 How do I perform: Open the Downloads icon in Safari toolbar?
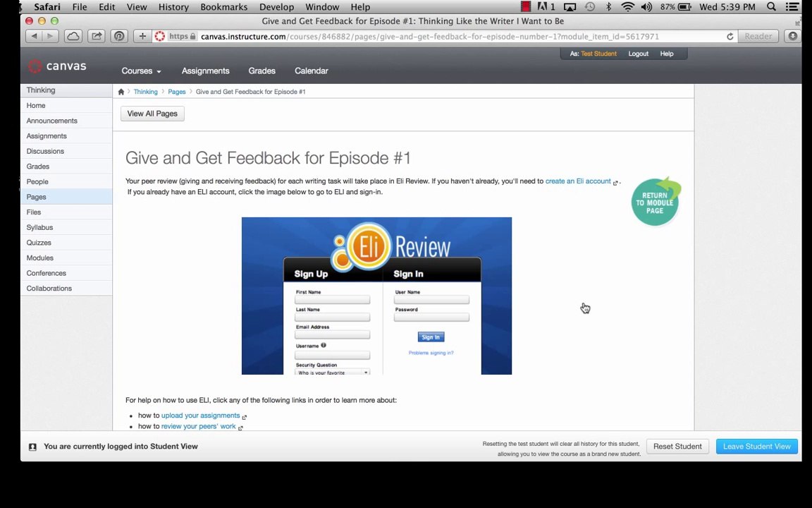(x=792, y=36)
